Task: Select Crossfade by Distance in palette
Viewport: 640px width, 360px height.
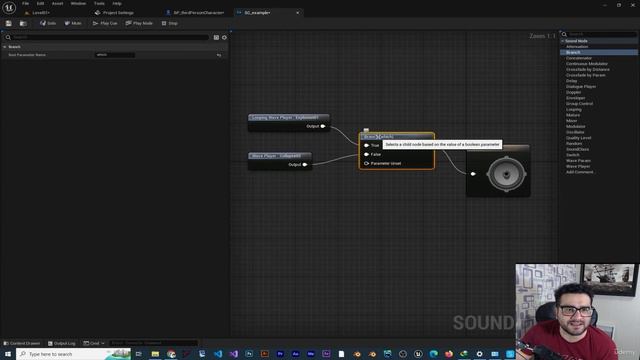Action: click(588, 69)
